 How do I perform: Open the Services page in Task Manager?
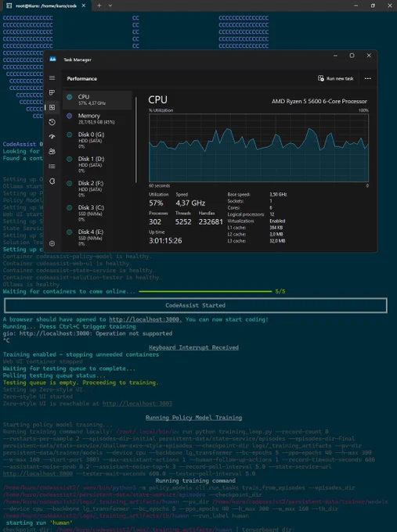[x=52, y=182]
